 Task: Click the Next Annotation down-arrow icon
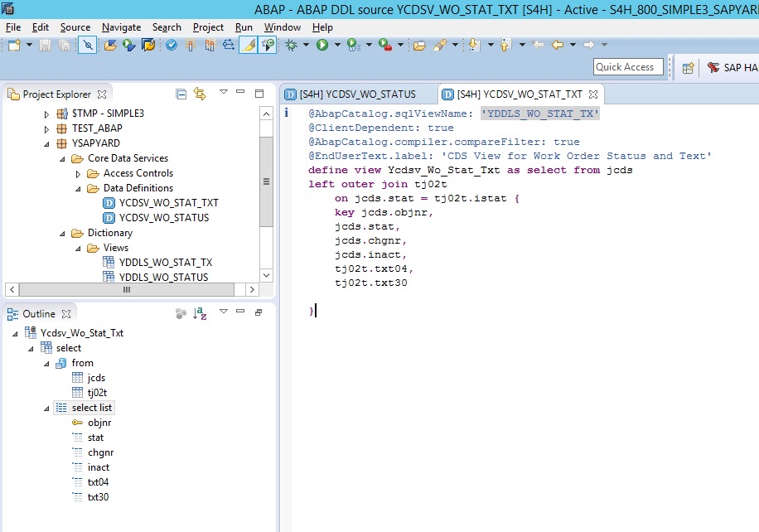tap(474, 45)
